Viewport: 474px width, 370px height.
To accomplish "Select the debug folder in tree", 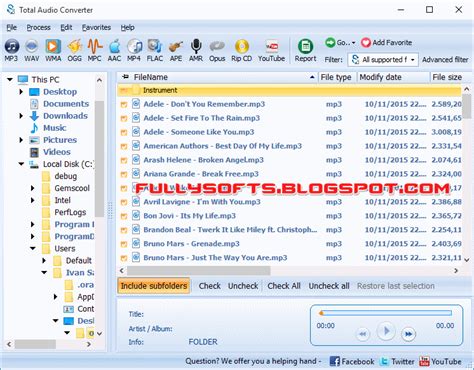I will click(x=66, y=176).
